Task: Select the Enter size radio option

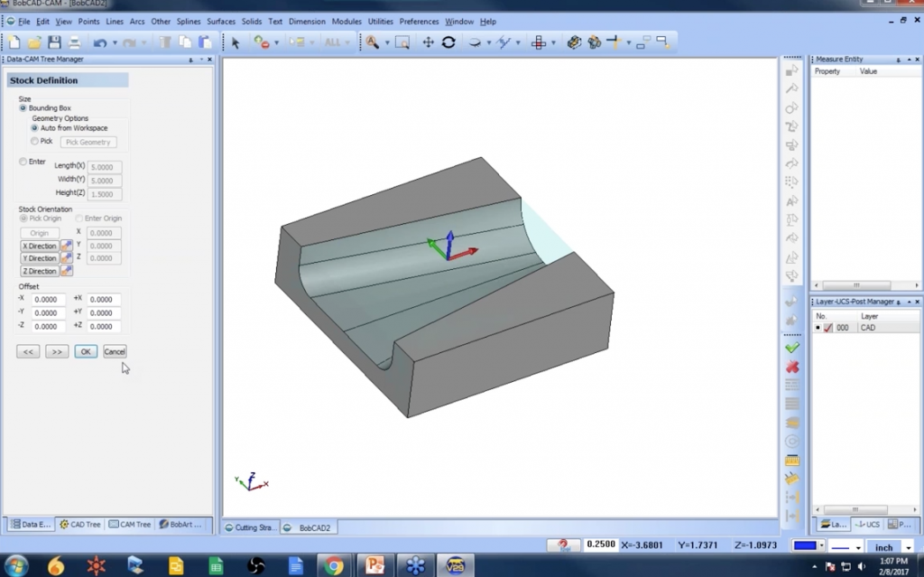Action: tap(23, 162)
